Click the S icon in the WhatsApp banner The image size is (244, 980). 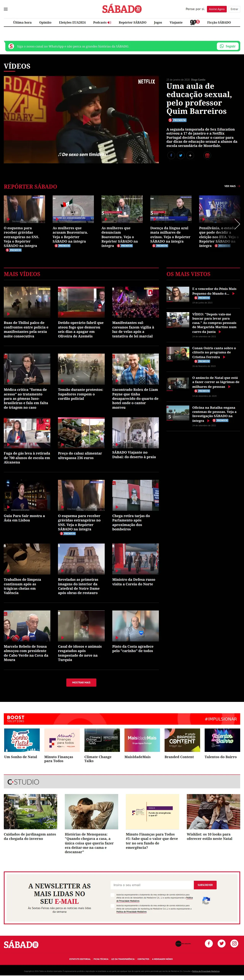(11, 46)
